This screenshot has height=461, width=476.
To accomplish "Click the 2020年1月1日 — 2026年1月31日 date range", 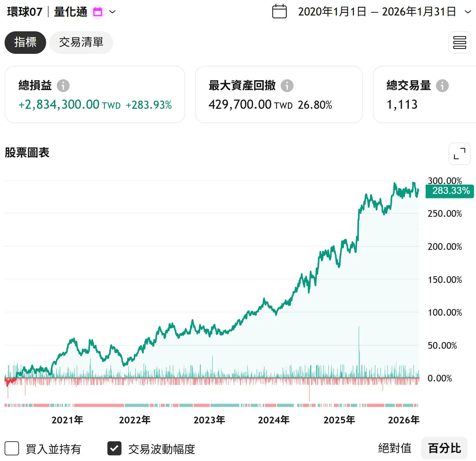I will [377, 12].
